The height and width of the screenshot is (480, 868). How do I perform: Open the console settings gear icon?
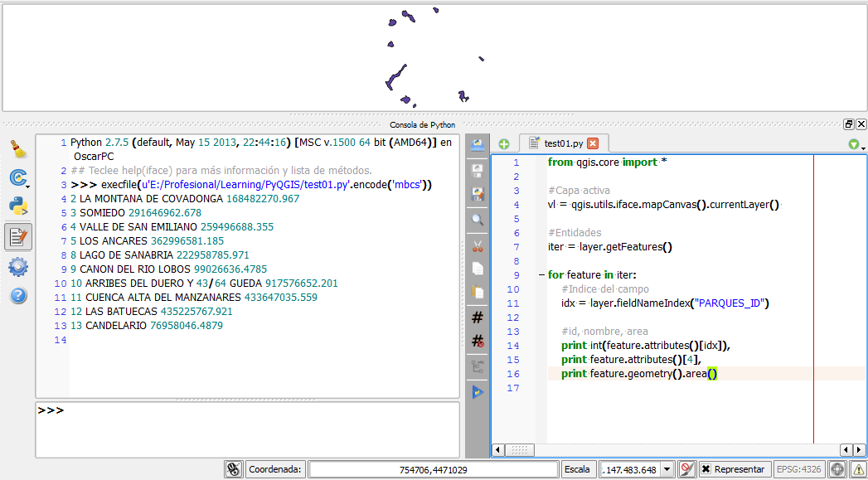(x=17, y=267)
